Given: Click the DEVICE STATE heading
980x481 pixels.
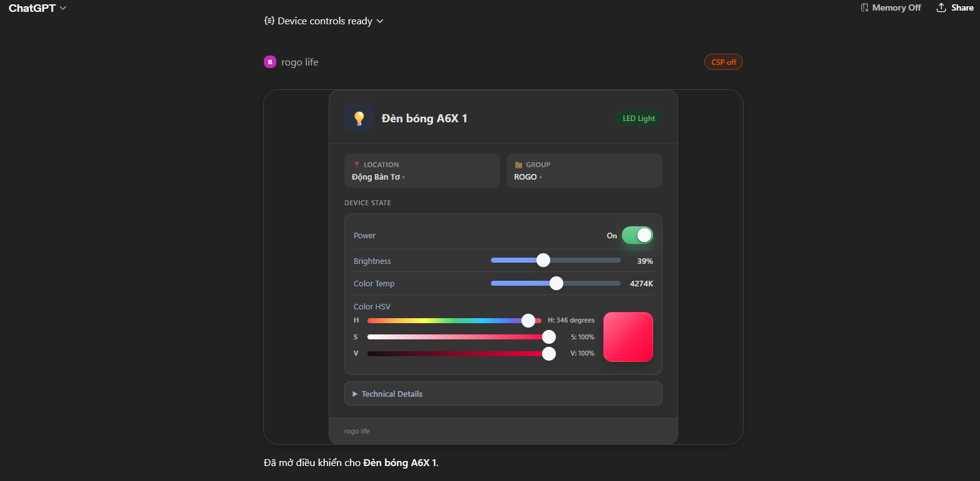Looking at the screenshot, I should coord(367,203).
